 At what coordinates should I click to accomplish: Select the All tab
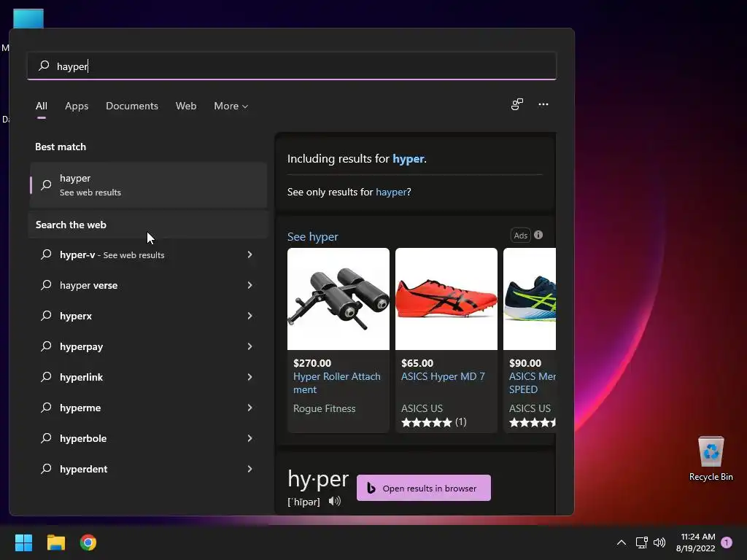(x=42, y=106)
